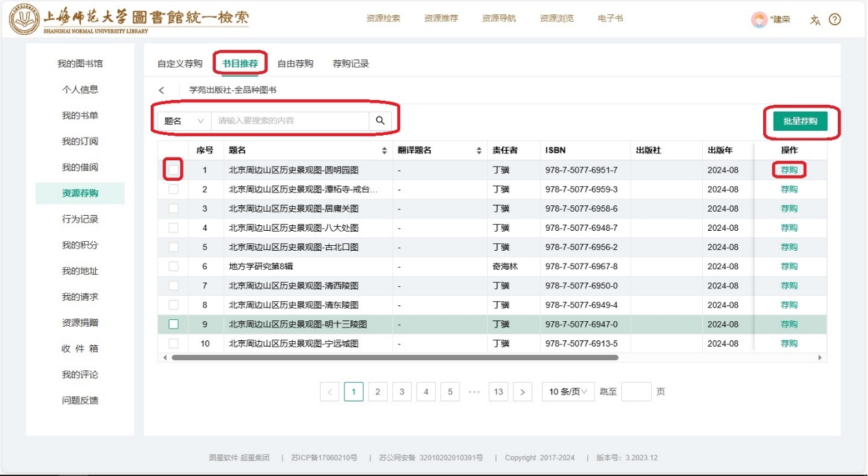This screenshot has height=476, width=868.
Task: Click sort arrows on 题名 column header
Action: coord(384,151)
